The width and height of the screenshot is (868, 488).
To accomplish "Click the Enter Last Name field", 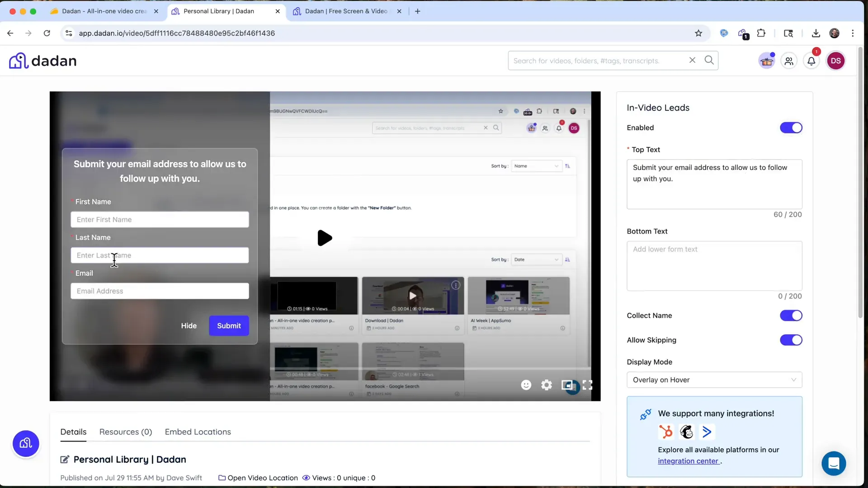I will coord(160,255).
